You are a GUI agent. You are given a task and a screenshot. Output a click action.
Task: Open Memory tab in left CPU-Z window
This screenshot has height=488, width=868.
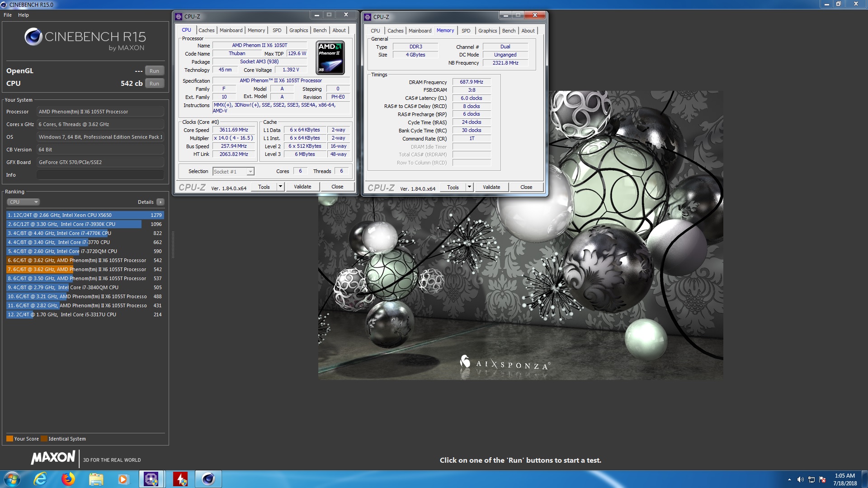click(x=256, y=30)
